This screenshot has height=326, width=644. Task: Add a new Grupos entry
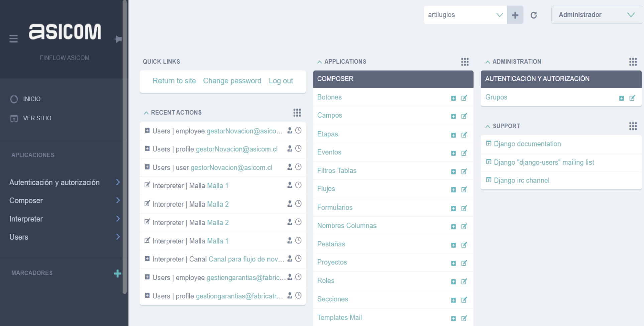tap(621, 98)
